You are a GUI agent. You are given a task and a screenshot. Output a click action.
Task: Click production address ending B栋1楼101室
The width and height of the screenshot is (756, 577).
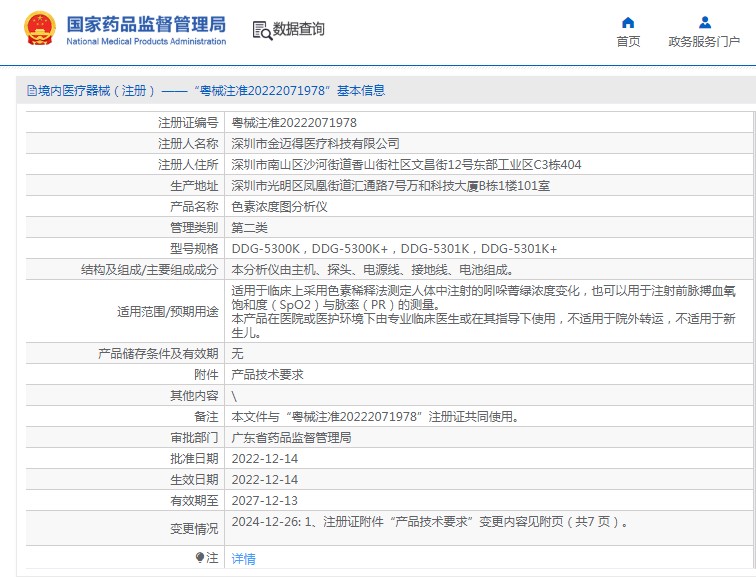pos(391,186)
